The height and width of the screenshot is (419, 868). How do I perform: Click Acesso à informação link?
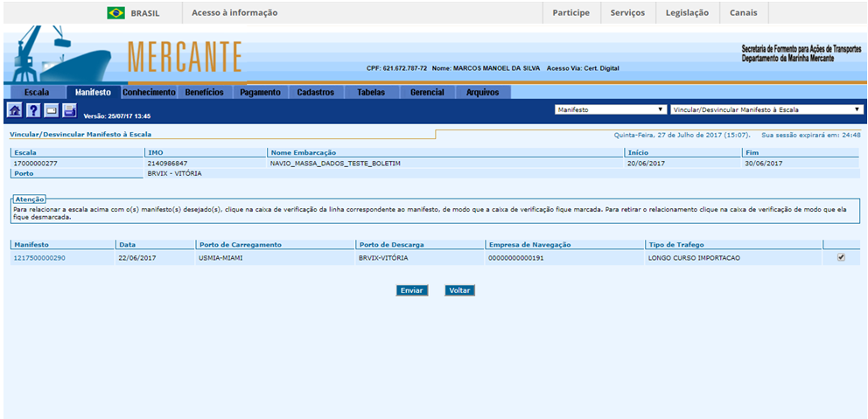(234, 13)
